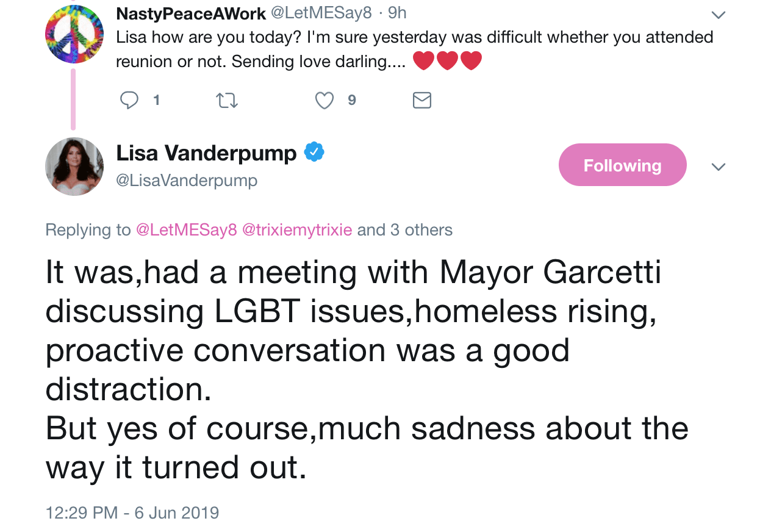771x532 pixels.
Task: Open Lisa Vanderpump's profile photo
Action: coord(74,167)
